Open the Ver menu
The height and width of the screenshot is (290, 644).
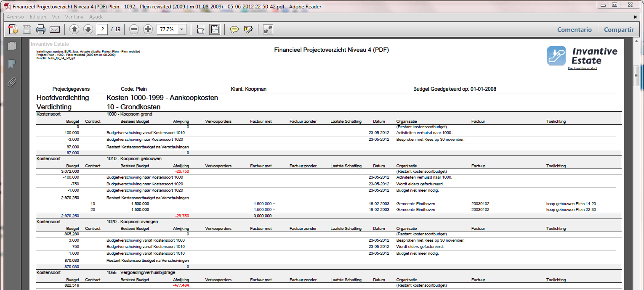56,17
